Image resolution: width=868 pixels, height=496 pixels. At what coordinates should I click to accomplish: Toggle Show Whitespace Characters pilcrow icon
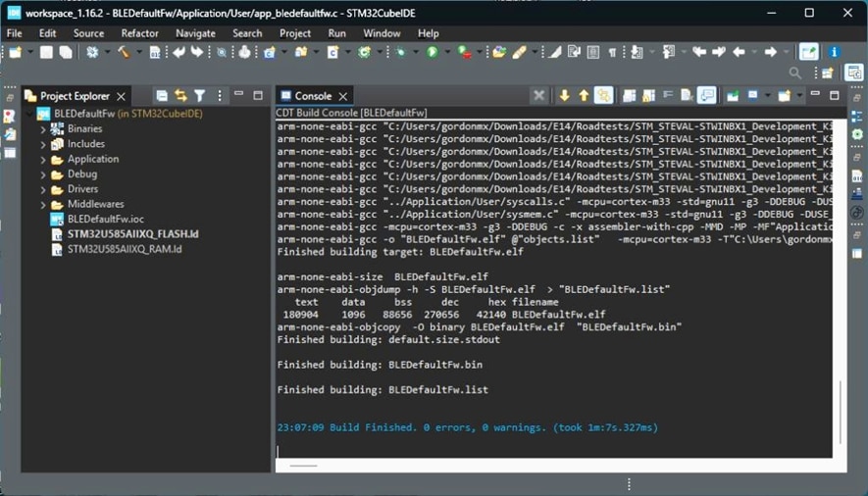pos(612,53)
